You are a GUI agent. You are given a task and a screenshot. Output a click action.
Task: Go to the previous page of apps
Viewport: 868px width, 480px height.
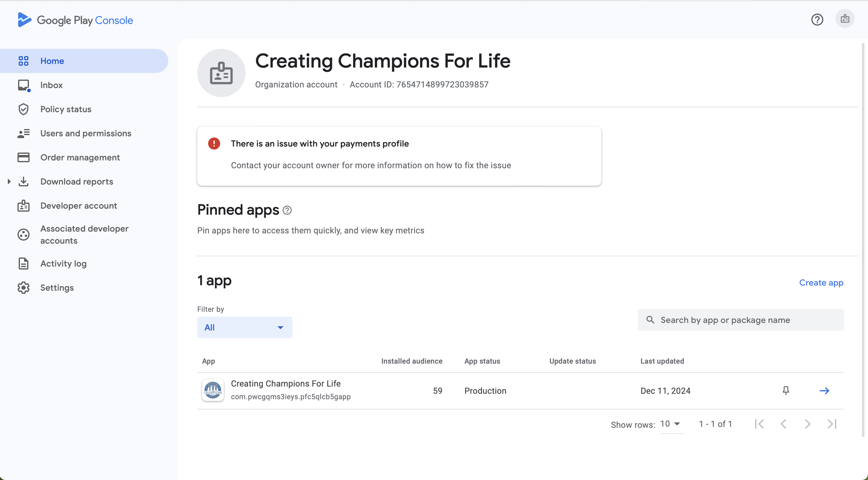(x=784, y=424)
